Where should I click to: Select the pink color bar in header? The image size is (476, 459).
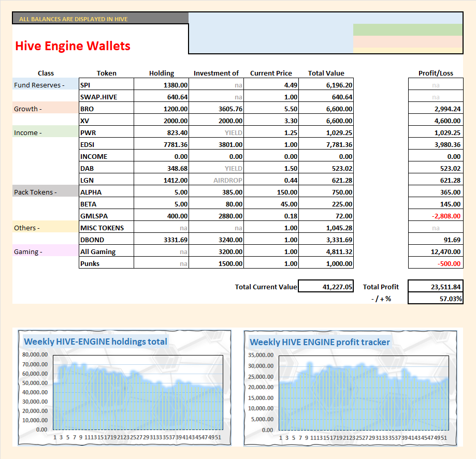(x=408, y=41)
